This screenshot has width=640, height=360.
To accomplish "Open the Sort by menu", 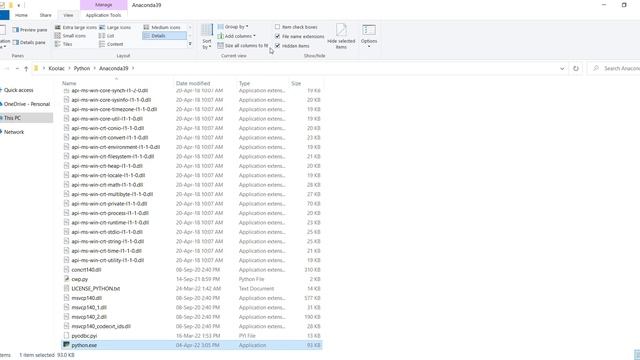I will (x=207, y=37).
